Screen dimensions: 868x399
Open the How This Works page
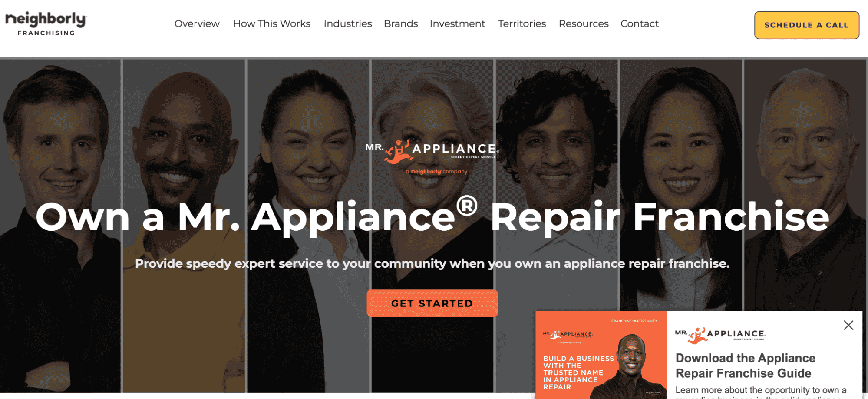(272, 24)
